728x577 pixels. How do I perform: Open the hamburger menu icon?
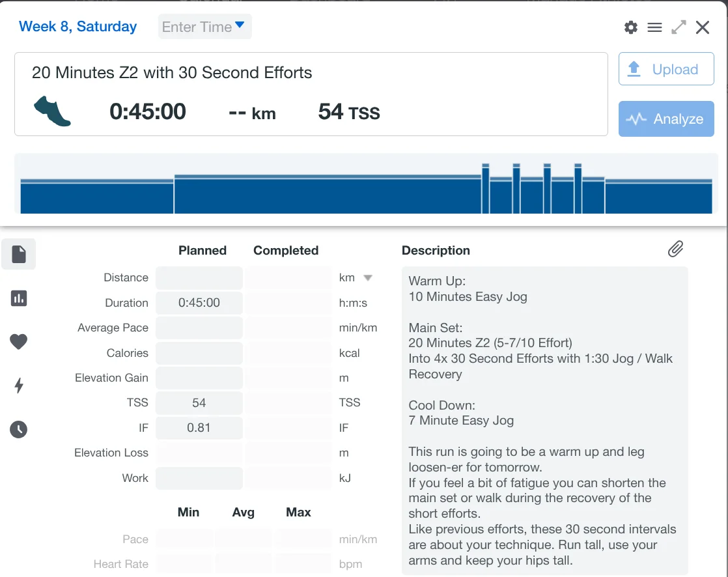coord(654,27)
